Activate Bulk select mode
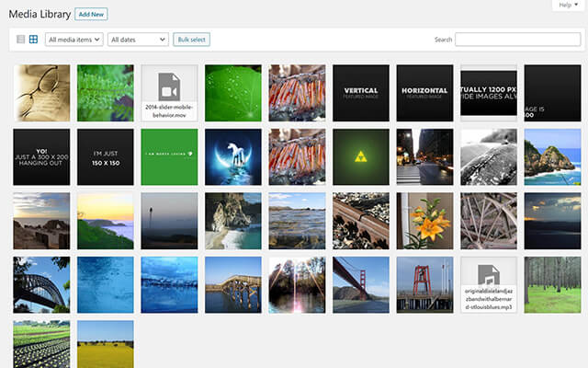This screenshot has height=368, width=588. [191, 40]
